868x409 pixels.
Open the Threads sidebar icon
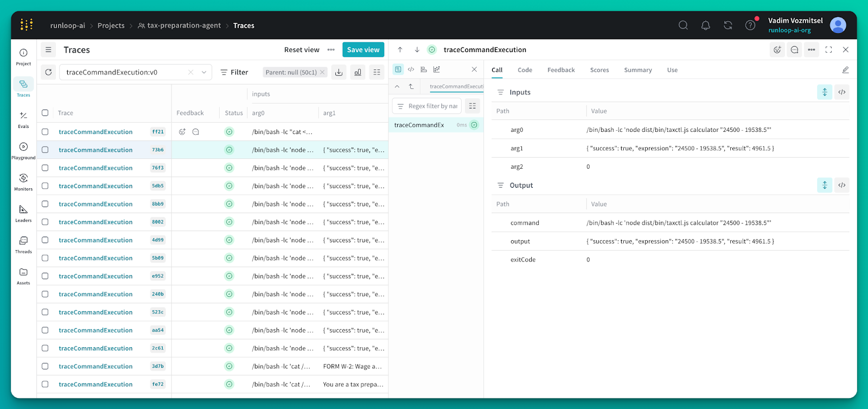(23, 245)
